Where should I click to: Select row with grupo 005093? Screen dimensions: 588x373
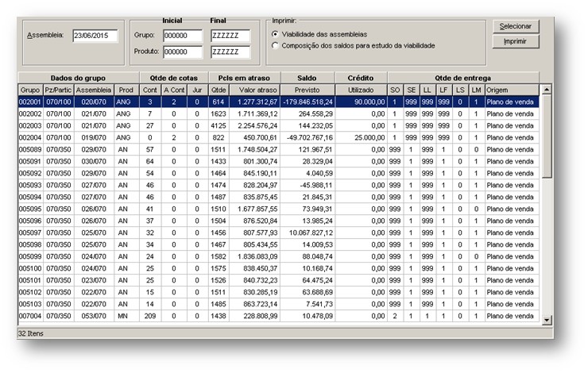(279, 185)
